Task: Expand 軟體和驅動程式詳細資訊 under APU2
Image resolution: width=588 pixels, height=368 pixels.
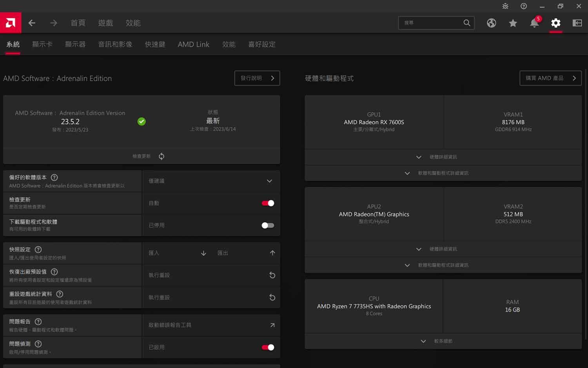Action: pyautogui.click(x=443, y=265)
